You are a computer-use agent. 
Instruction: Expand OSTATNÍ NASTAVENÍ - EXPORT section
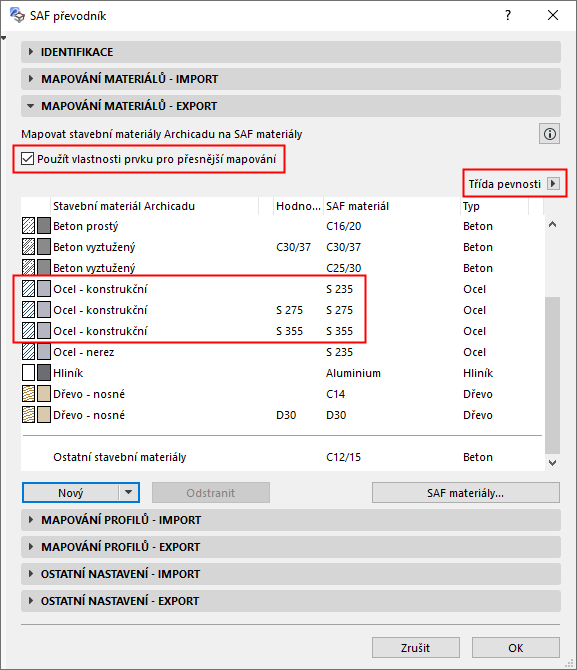(x=291, y=601)
